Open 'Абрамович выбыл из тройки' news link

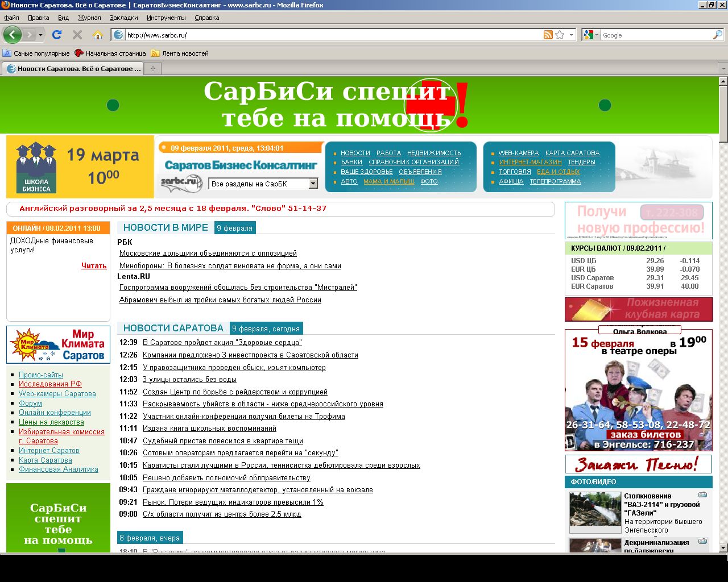220,300
